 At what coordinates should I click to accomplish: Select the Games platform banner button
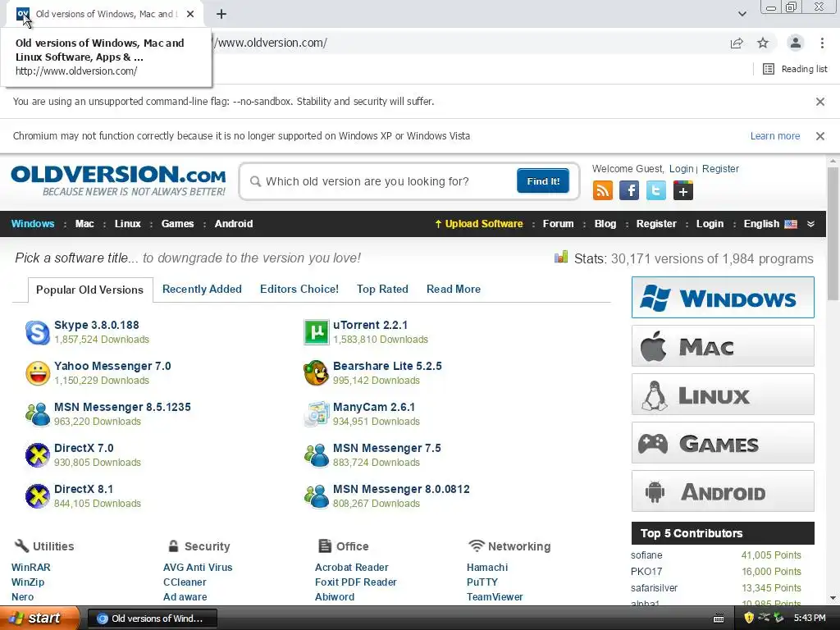723,443
